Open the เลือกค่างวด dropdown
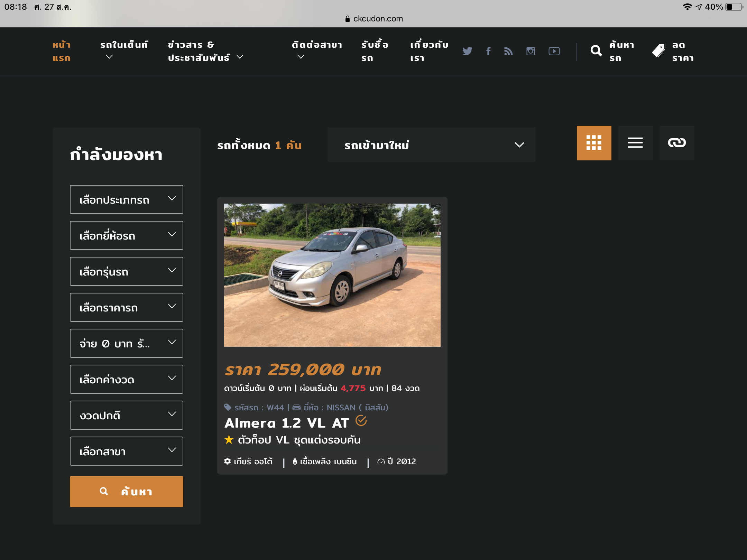This screenshot has height=560, width=747. 127,379
